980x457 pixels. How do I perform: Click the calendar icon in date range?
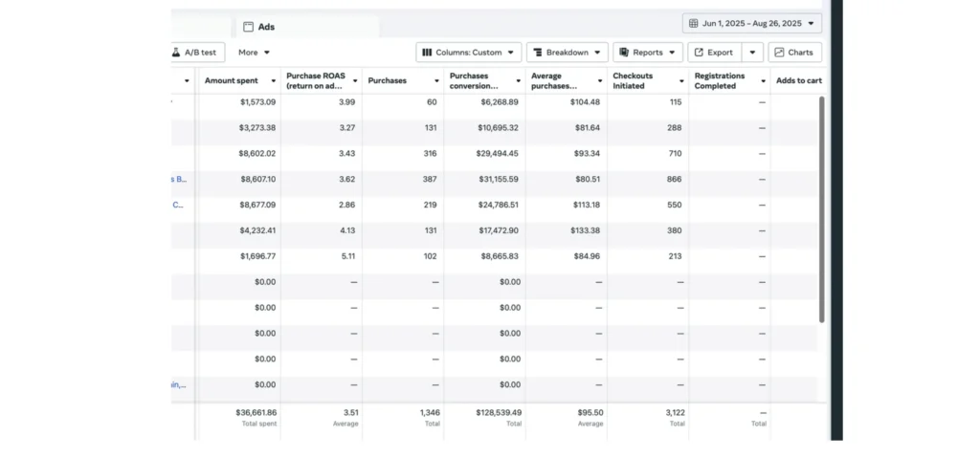tap(694, 23)
